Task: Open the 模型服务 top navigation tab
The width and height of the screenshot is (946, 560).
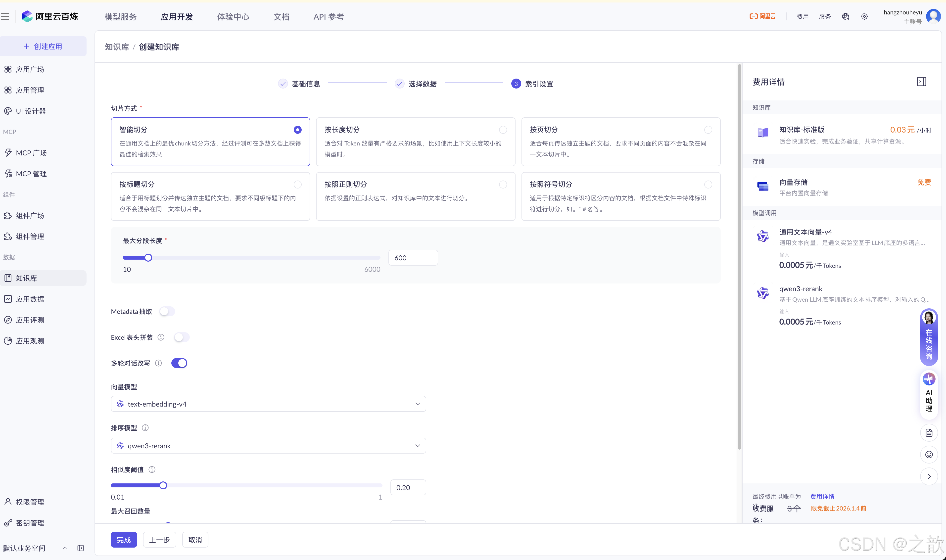Action: click(x=120, y=17)
